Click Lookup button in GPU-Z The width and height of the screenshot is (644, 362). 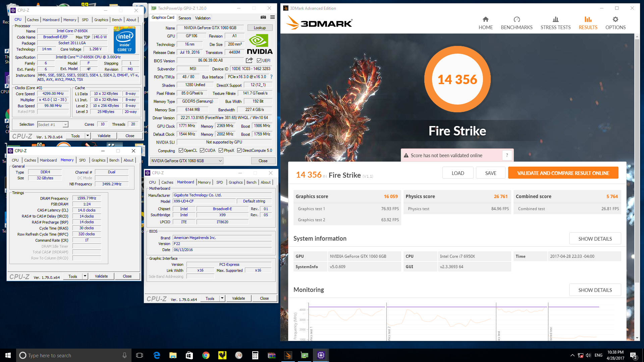tap(260, 28)
